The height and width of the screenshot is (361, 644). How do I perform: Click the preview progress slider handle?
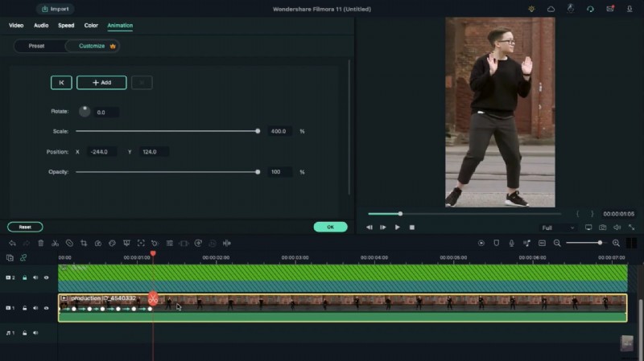point(400,214)
